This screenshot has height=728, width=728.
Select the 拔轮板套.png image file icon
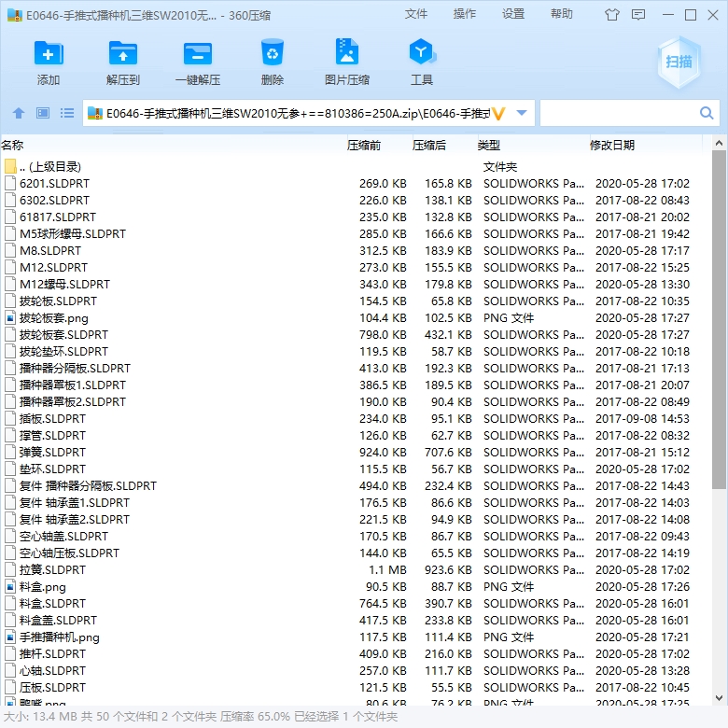click(10, 318)
